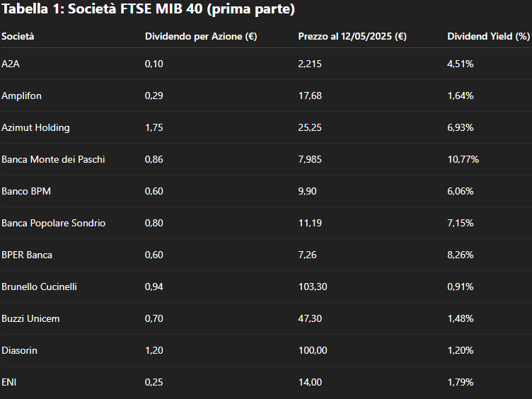The width and height of the screenshot is (532, 399).
Task: Click the Prezzo al 12/05/2025 header
Action: (x=352, y=36)
